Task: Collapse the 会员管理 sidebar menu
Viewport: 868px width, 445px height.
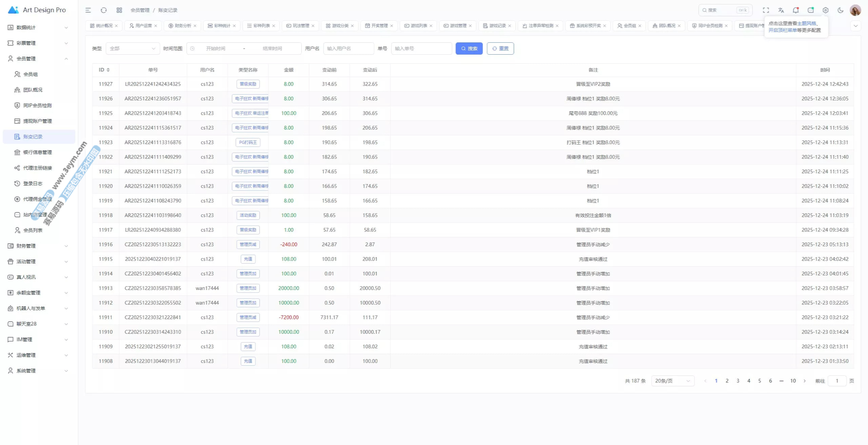Action: coord(38,59)
